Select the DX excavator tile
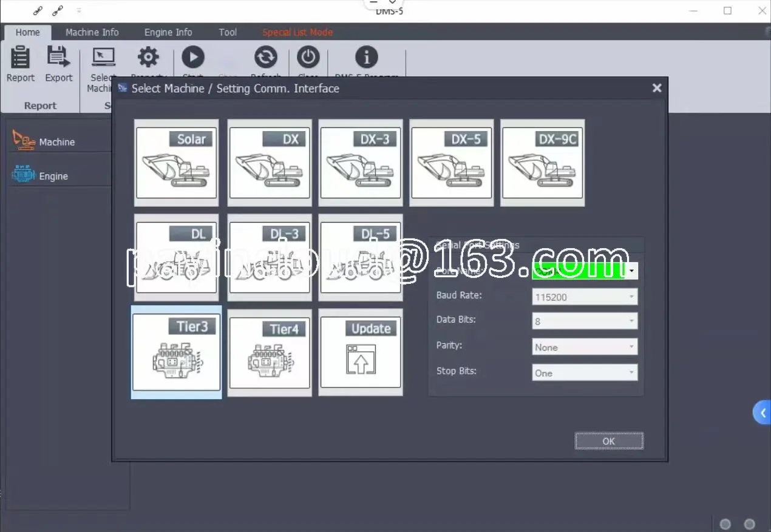The image size is (771, 532). click(270, 163)
